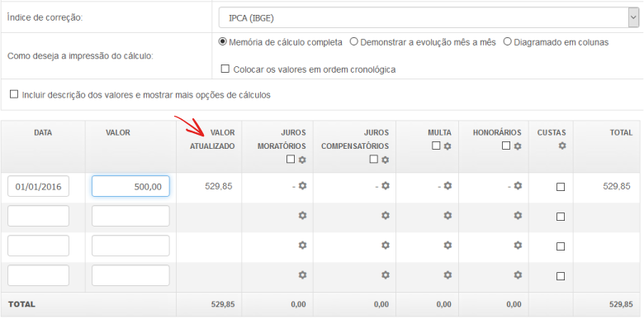Click empty Data field in third row

click(38, 246)
